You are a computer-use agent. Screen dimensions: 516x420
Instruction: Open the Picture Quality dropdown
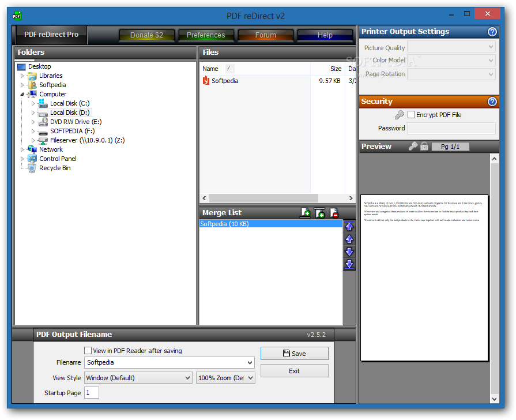[x=451, y=47]
